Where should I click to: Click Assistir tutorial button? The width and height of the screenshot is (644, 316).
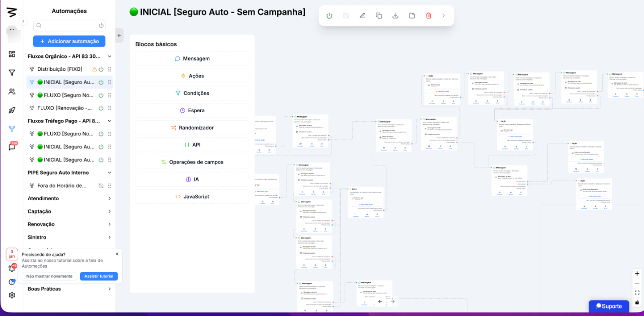click(99, 276)
